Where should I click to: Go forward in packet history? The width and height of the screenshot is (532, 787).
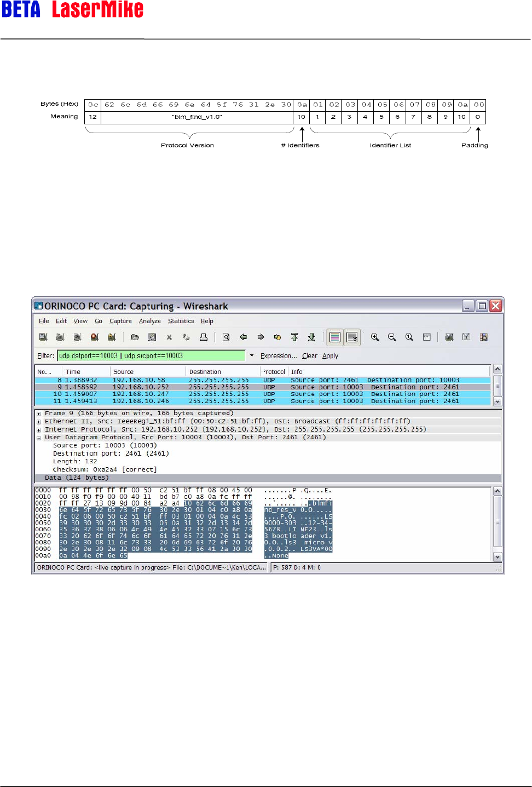point(261,337)
